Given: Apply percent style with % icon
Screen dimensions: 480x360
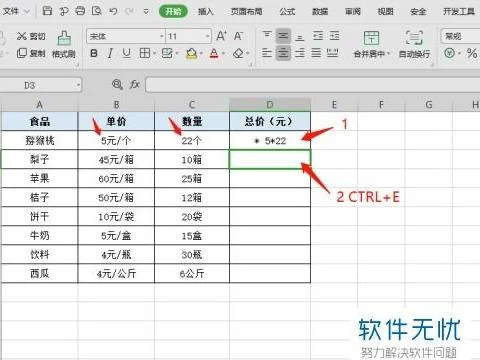Looking at the screenshot, I should [x=472, y=53].
